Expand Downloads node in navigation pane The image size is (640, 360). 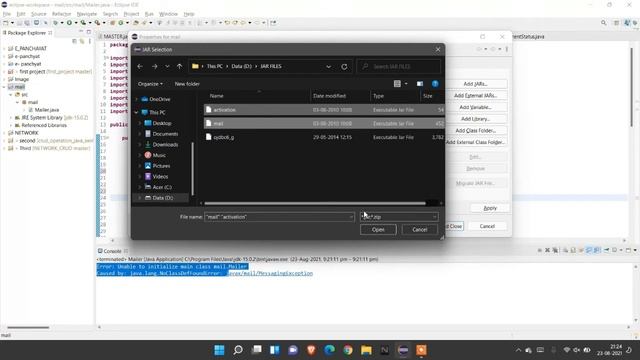(140, 144)
